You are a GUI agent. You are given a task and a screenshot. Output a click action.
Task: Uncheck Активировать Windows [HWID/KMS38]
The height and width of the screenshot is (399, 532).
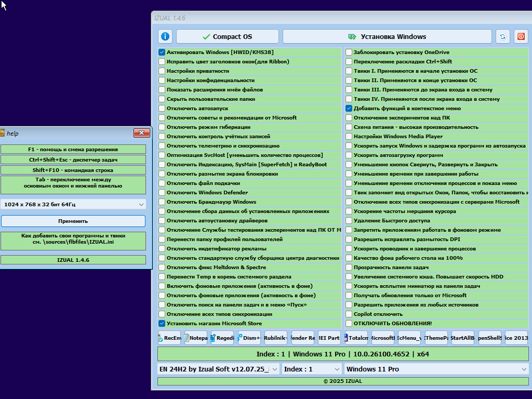[x=162, y=52]
